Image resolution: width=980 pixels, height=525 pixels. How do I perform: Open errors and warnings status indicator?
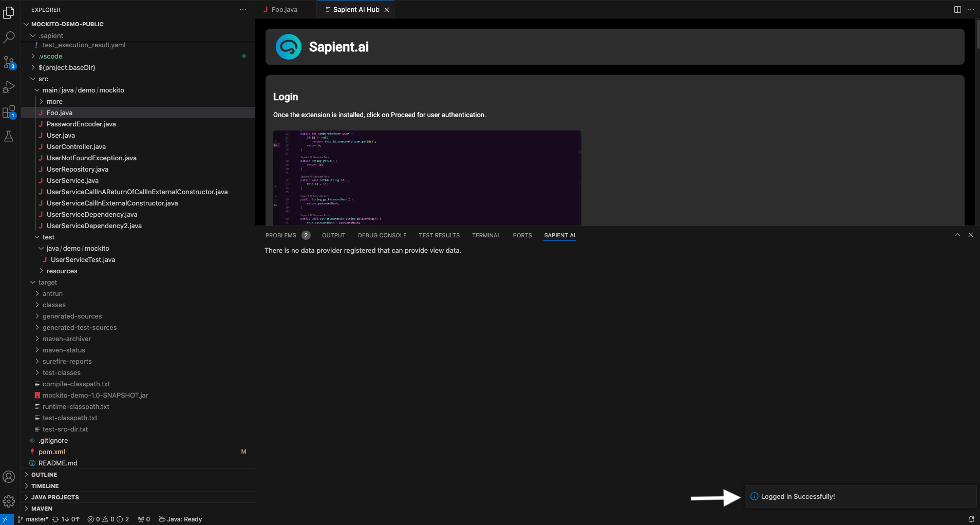pos(108,519)
